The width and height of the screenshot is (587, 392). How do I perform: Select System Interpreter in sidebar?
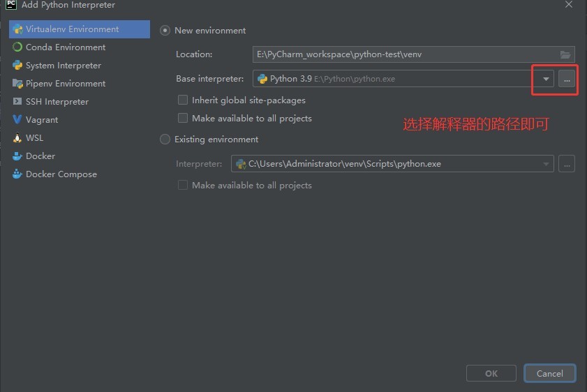tap(80, 65)
